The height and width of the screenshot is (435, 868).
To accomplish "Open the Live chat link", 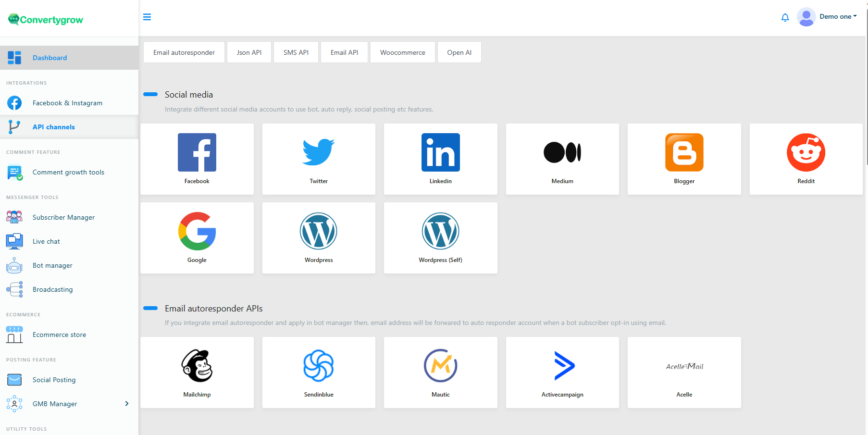I will 46,241.
